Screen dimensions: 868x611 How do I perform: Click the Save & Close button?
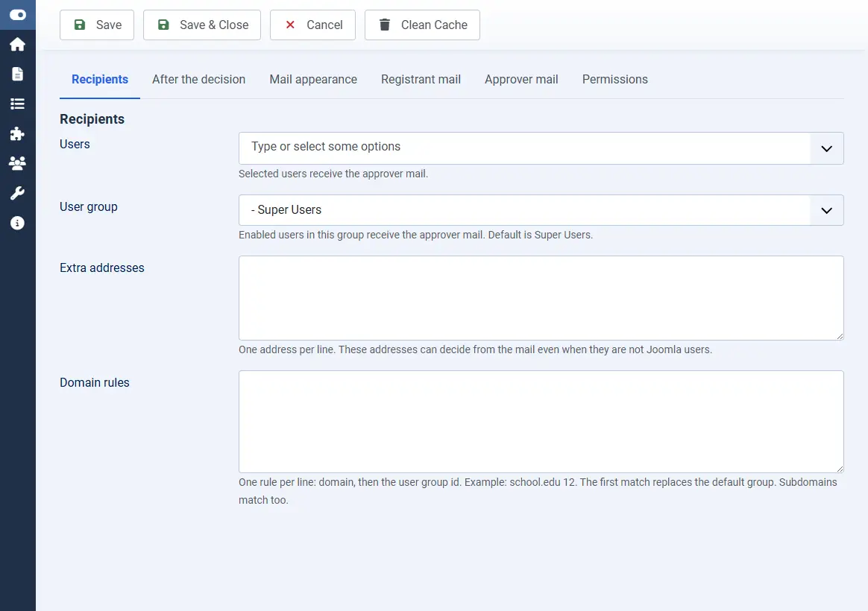[x=202, y=25]
